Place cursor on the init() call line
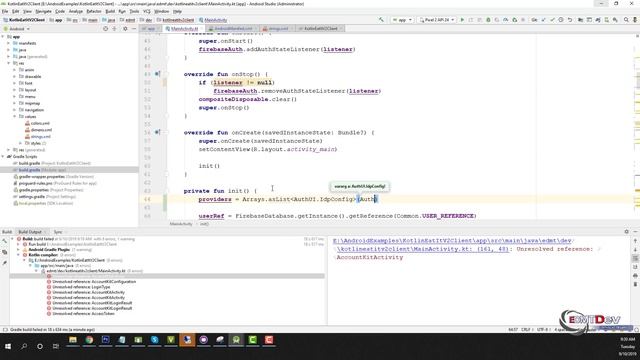Screen dimensions: 640x360 [209, 166]
